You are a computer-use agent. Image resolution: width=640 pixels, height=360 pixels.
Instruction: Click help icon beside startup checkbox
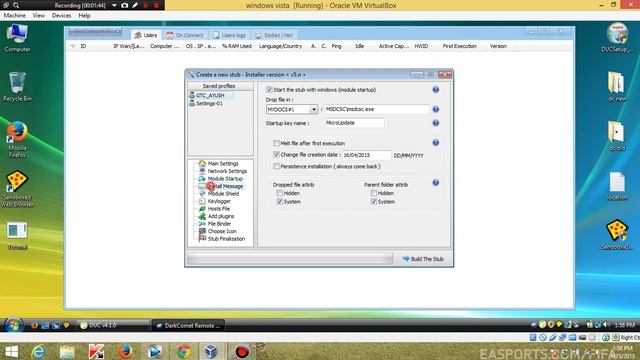point(436,89)
